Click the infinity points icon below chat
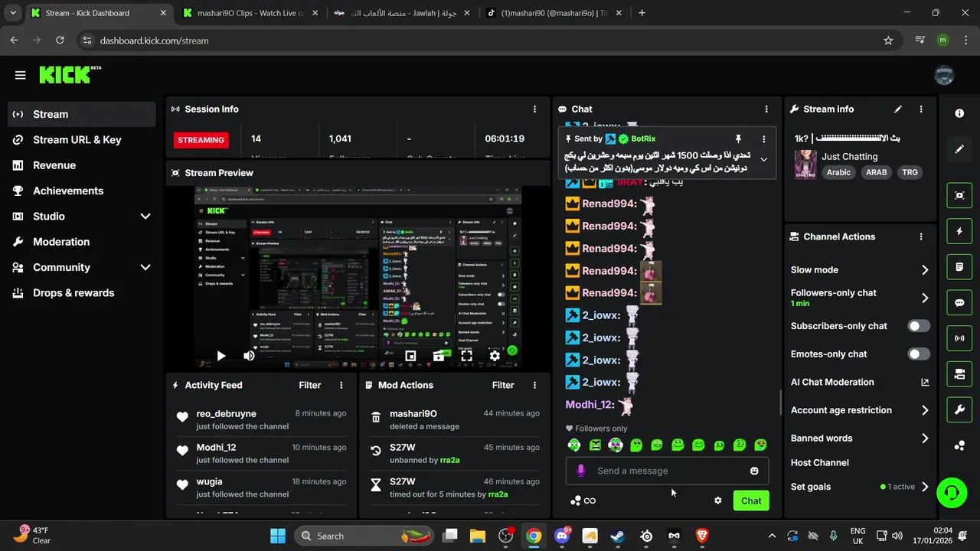980x551 pixels. coord(583,500)
